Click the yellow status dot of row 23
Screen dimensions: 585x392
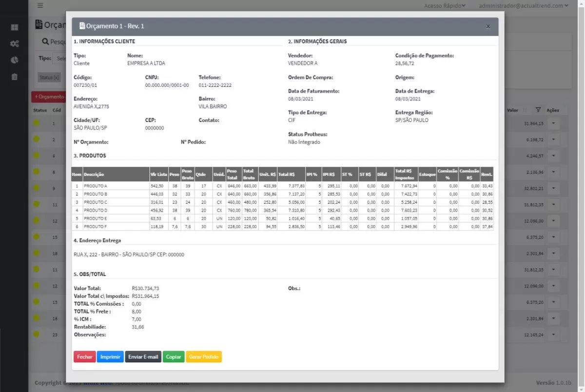[36, 334]
